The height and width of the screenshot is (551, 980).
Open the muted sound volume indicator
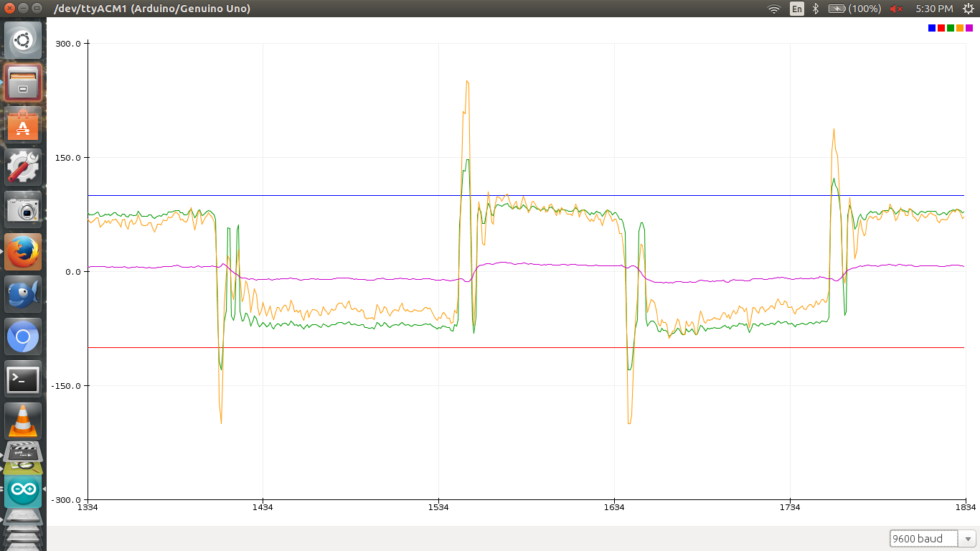pyautogui.click(x=897, y=9)
